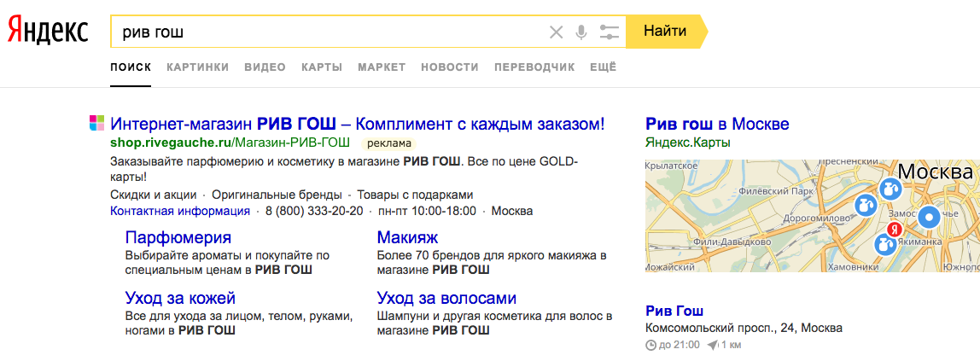Screen dimensions: 980x361
Task: Clear the search query with X icon
Action: click(x=556, y=32)
